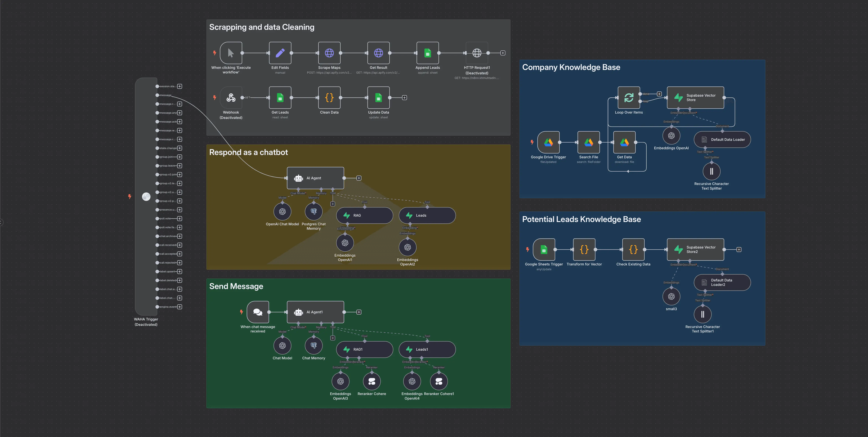
Task: Click the Postgres Chat Memory node
Action: coord(313,212)
